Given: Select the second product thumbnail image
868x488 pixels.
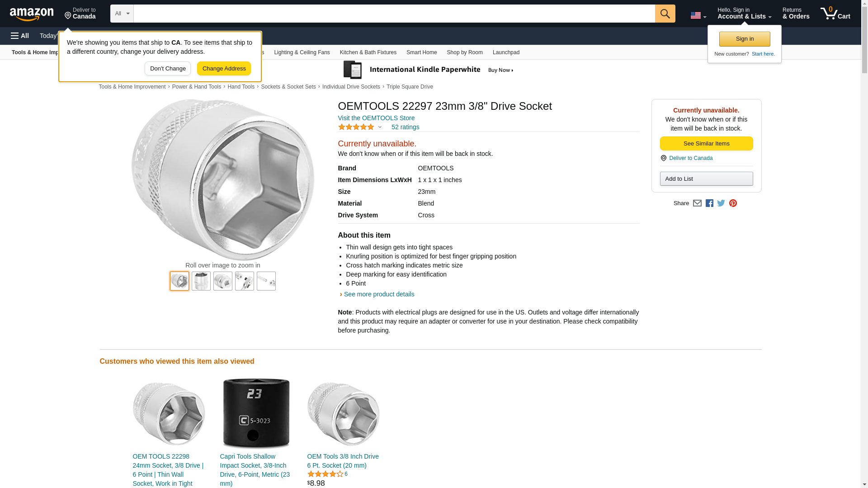Looking at the screenshot, I should pyautogui.click(x=201, y=281).
